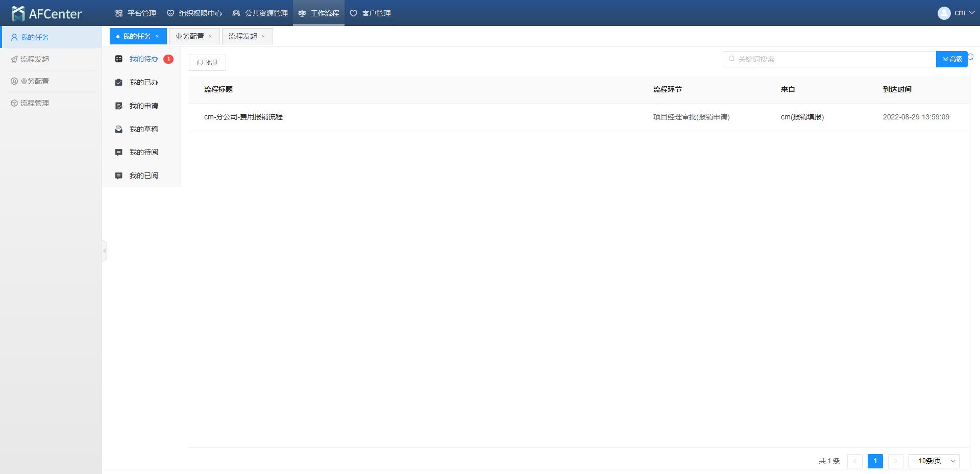Click the 我的待办 list icon

pyautogui.click(x=118, y=59)
